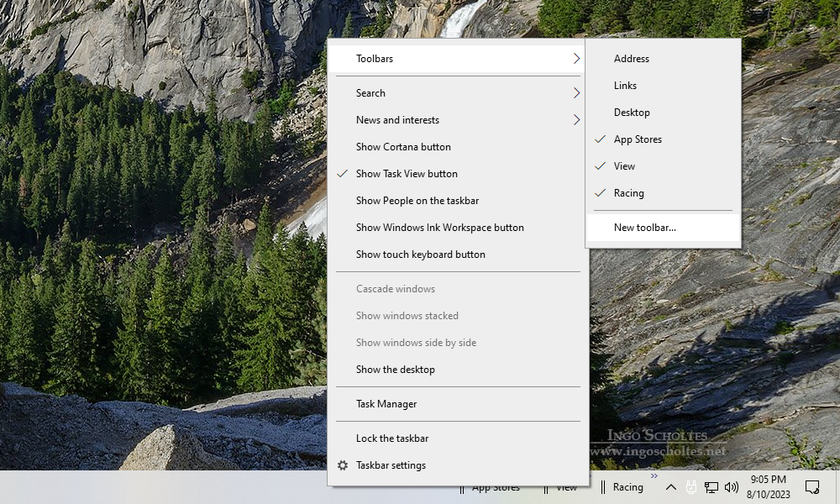The height and width of the screenshot is (504, 840).
Task: Expand Racing toolbar overflow chevron
Action: [x=654, y=475]
